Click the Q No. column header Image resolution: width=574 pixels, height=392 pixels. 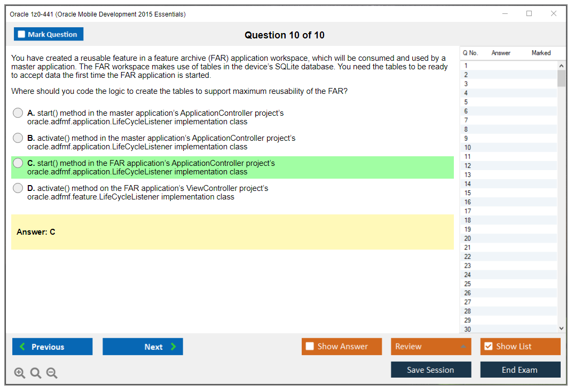[470, 53]
